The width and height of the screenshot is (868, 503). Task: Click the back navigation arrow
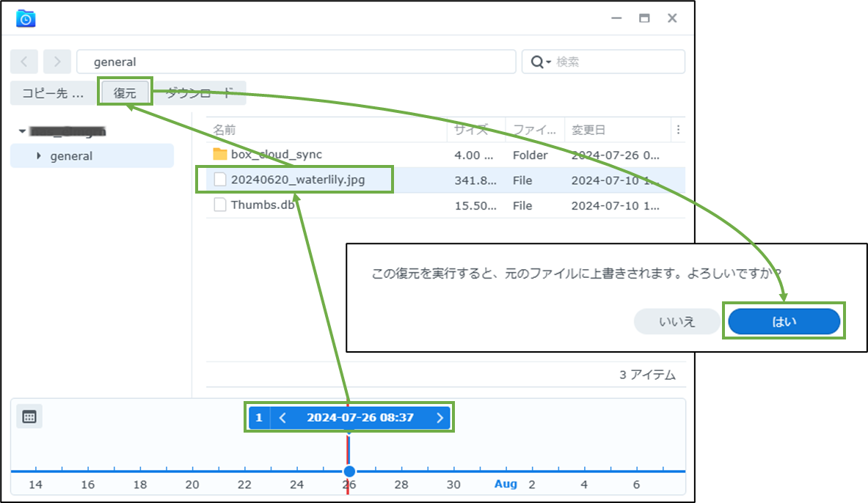click(x=24, y=62)
